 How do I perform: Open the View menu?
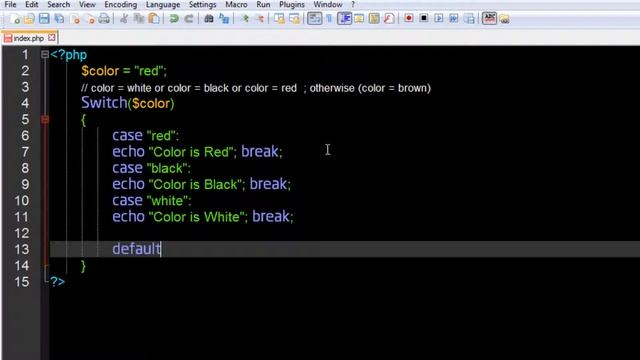[x=87, y=5]
